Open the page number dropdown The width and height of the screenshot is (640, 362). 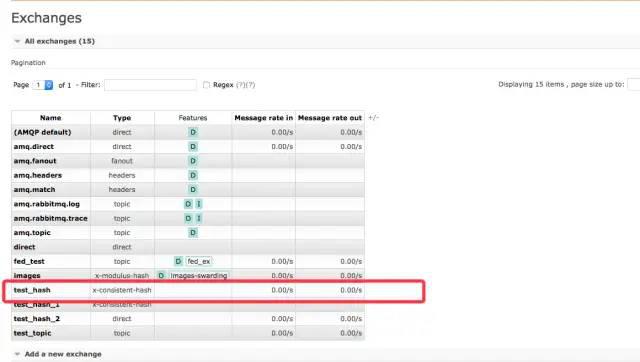[43, 85]
